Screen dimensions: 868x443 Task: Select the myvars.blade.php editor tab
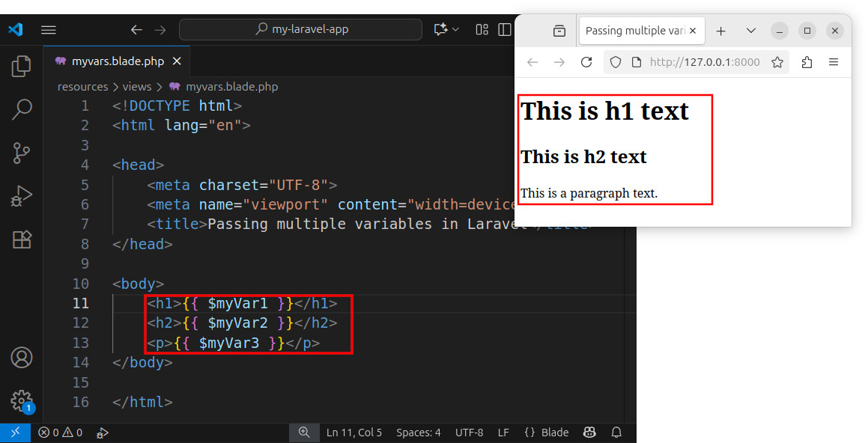(117, 61)
